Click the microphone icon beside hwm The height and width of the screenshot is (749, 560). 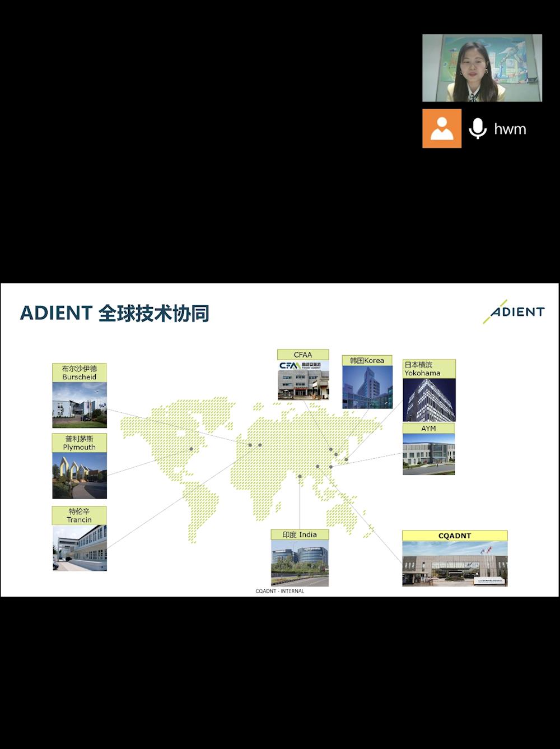click(x=477, y=129)
